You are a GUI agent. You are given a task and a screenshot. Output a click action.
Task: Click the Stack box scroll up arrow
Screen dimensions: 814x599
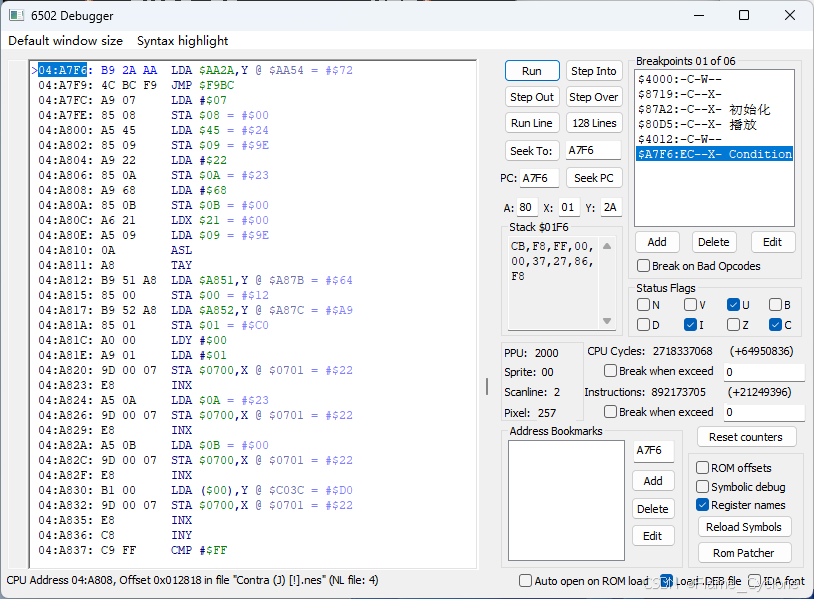pos(607,246)
